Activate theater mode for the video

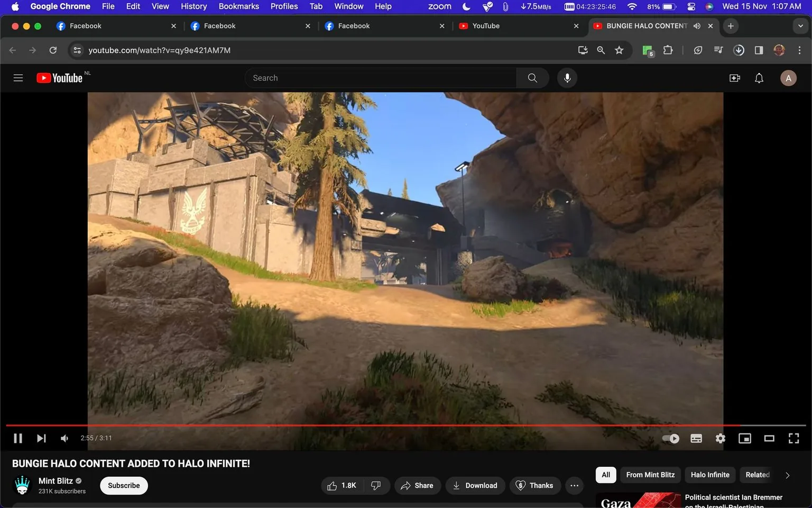pyautogui.click(x=769, y=438)
